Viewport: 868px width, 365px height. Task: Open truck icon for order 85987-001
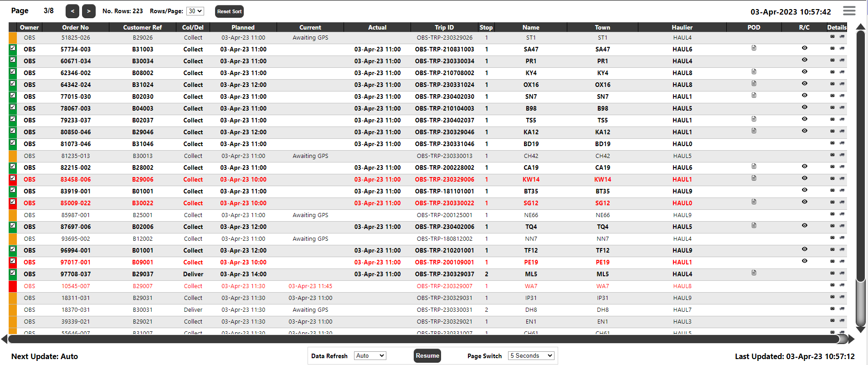(x=842, y=214)
